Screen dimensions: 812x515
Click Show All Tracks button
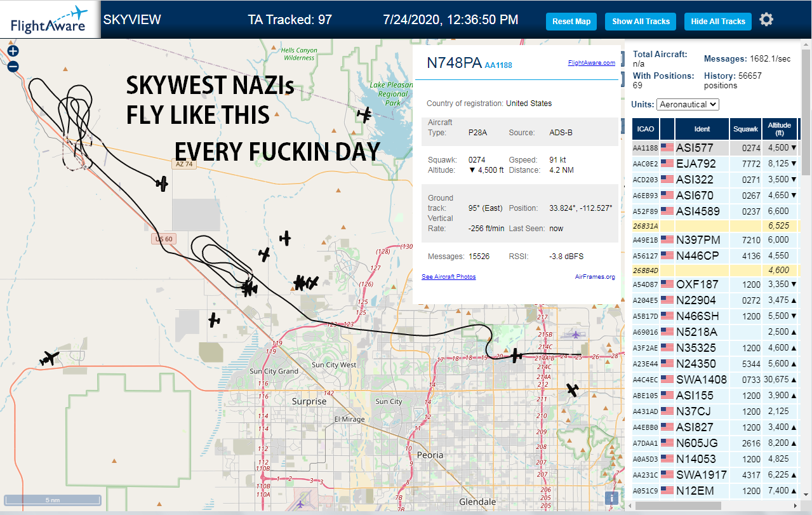(x=641, y=21)
